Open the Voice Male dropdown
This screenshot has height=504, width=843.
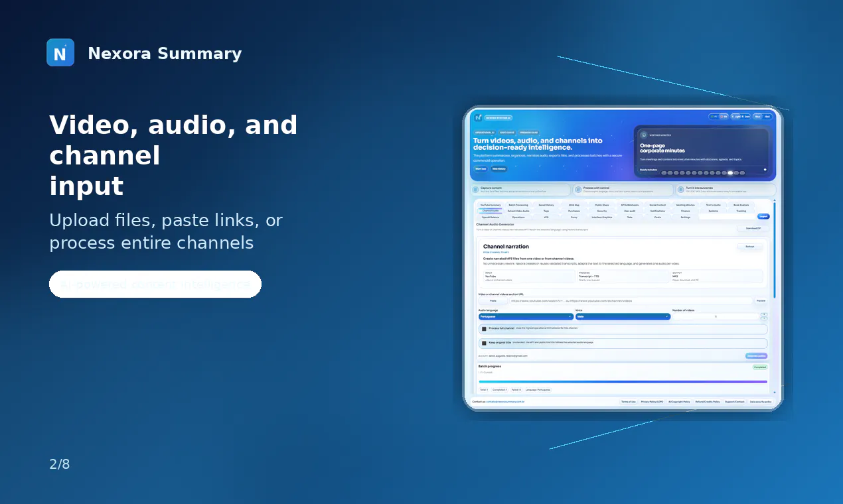[623, 316]
